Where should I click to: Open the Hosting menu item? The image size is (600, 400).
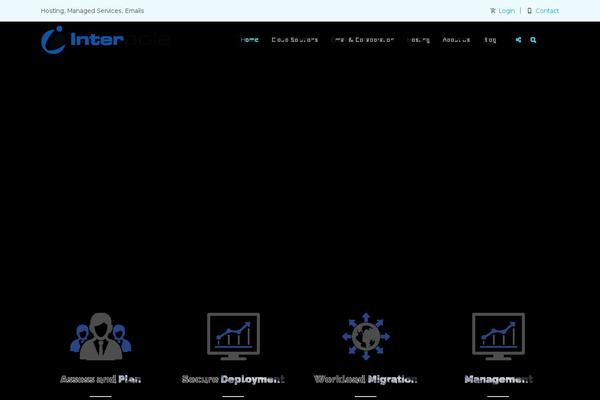click(x=418, y=40)
